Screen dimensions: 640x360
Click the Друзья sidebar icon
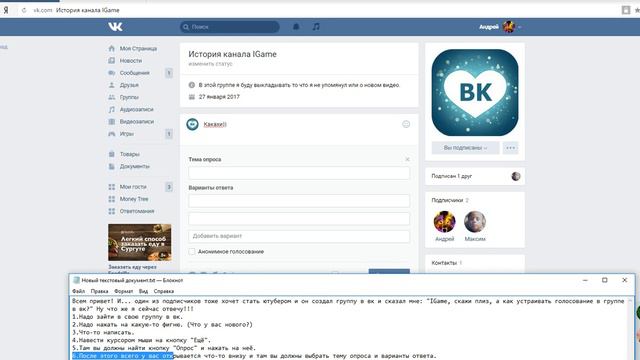(x=111, y=85)
